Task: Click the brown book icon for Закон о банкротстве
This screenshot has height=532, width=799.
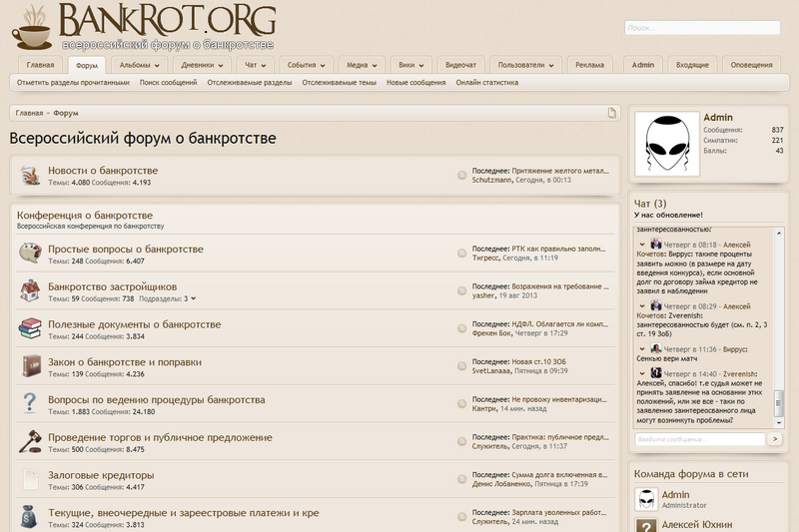Action: coord(30,366)
